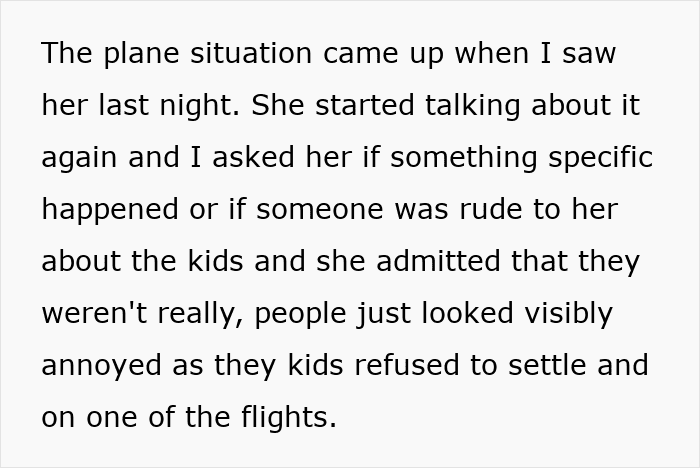Click the word "refused" in the paragraph

[x=406, y=365]
